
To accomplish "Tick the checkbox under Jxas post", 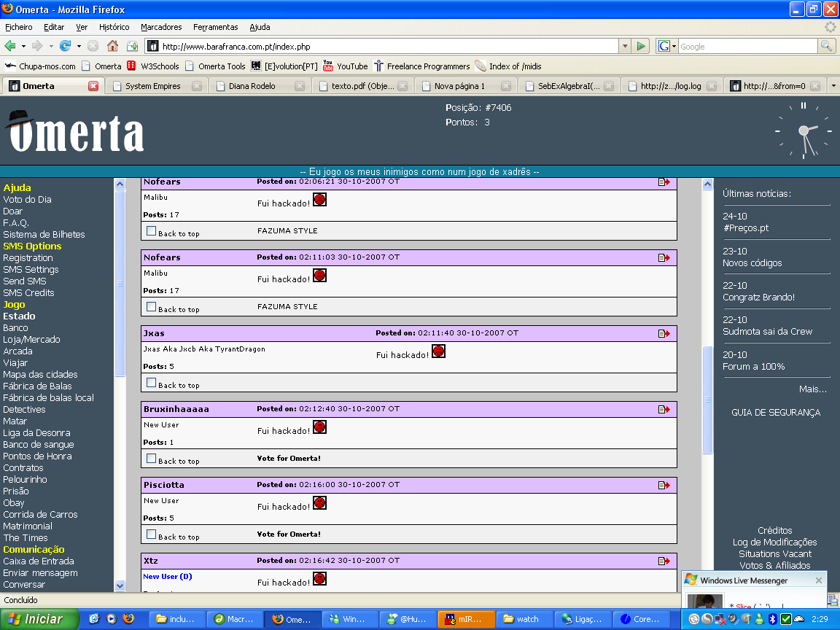I will coord(152,383).
